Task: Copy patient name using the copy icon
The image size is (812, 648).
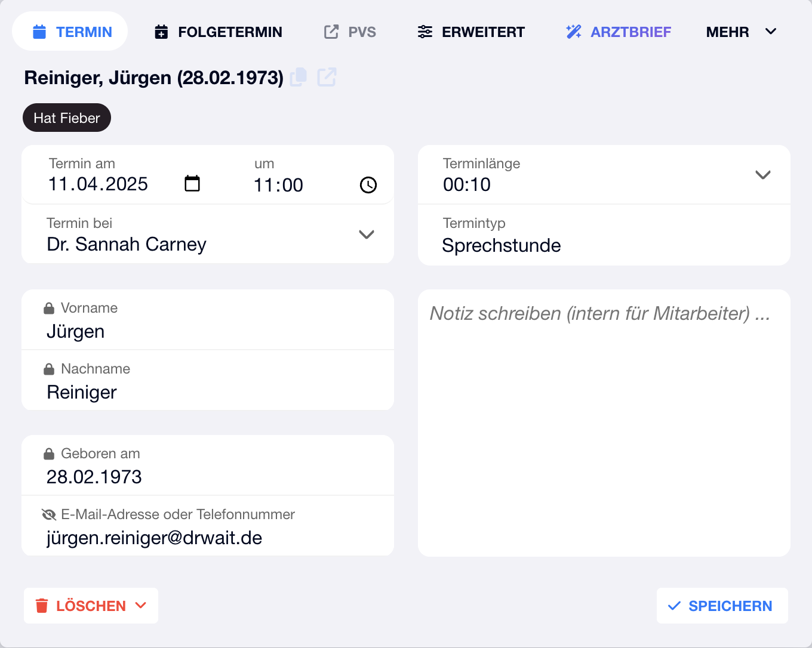Action: [299, 77]
